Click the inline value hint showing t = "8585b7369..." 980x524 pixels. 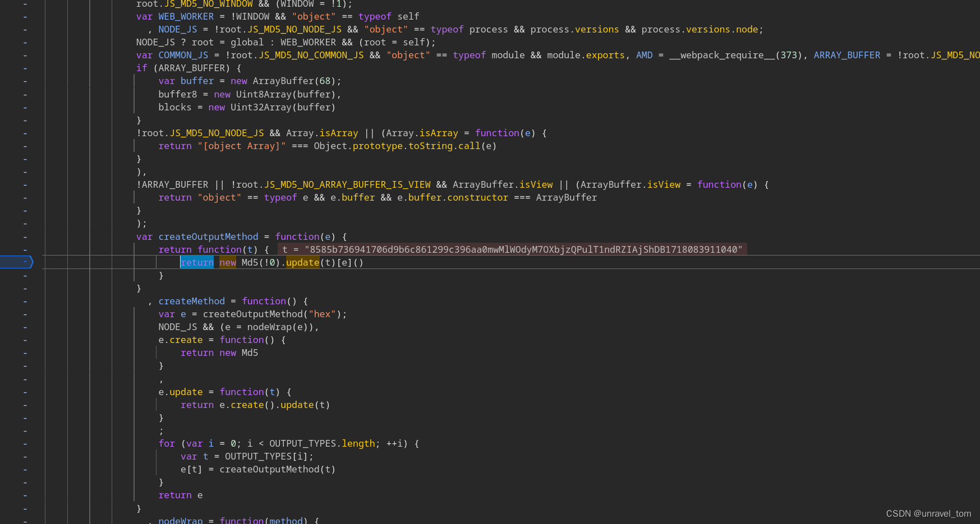[x=512, y=249]
